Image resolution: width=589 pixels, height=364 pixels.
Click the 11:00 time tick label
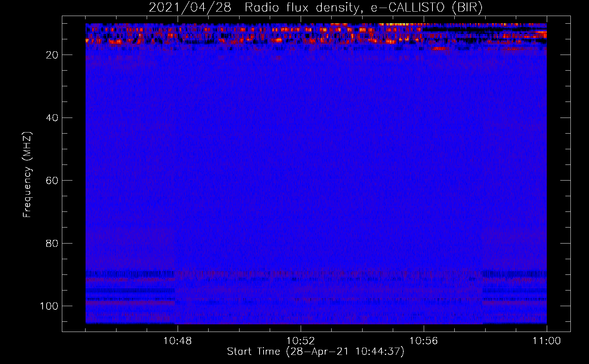coord(546,341)
